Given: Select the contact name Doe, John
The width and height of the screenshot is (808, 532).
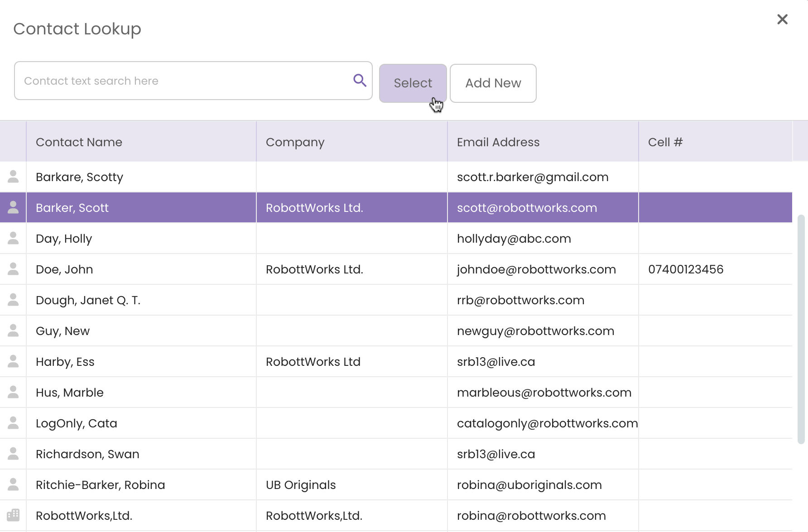Looking at the screenshot, I should tap(64, 269).
